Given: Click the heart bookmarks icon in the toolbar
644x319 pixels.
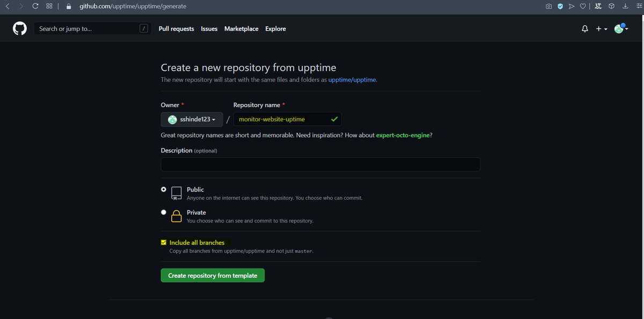Looking at the screenshot, I should tap(582, 6).
